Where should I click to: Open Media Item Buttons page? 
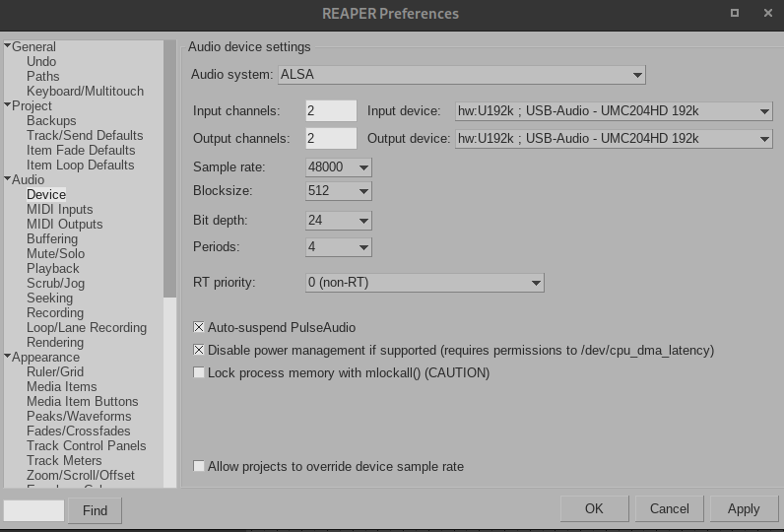point(83,401)
